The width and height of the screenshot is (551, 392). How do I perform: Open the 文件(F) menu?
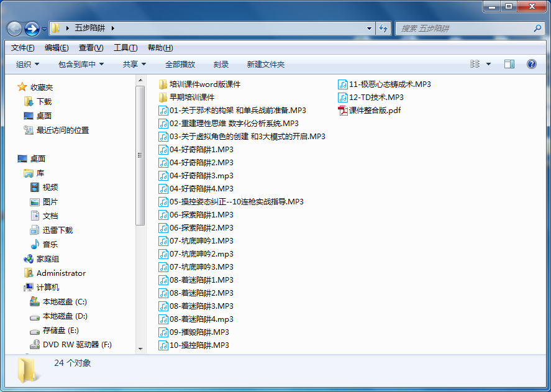(x=22, y=47)
